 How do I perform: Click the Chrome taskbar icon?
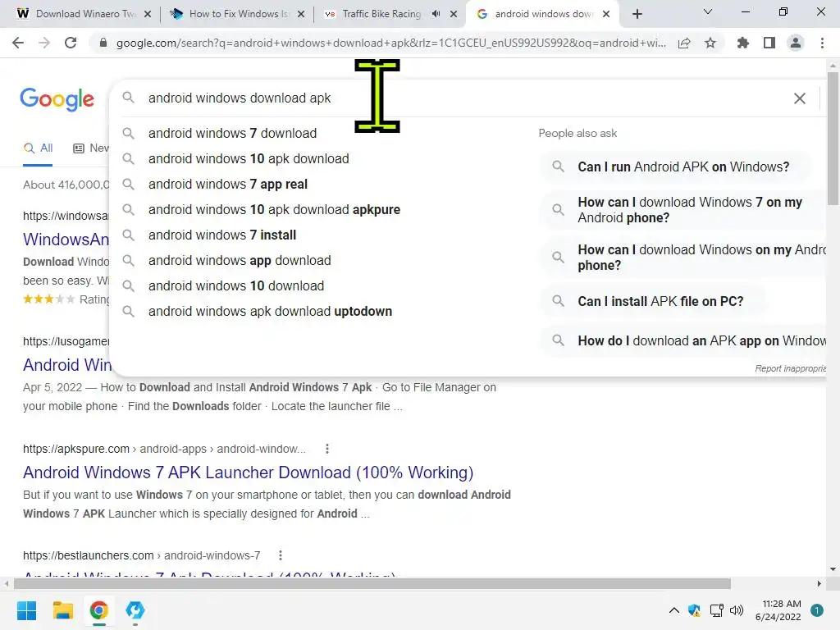98,610
